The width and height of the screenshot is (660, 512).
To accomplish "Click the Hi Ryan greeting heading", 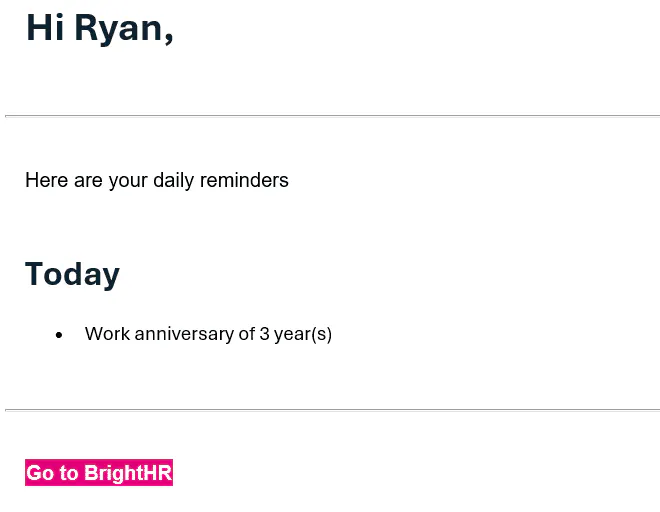I will [x=99, y=28].
